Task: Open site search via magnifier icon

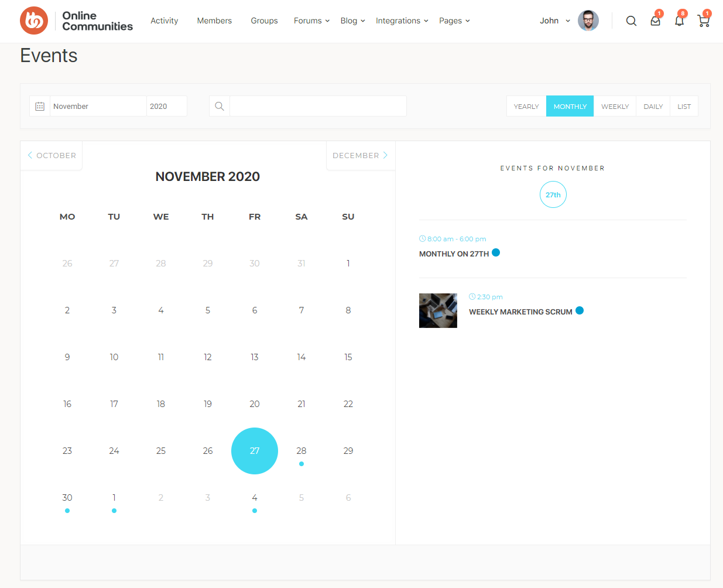Action: pyautogui.click(x=631, y=20)
